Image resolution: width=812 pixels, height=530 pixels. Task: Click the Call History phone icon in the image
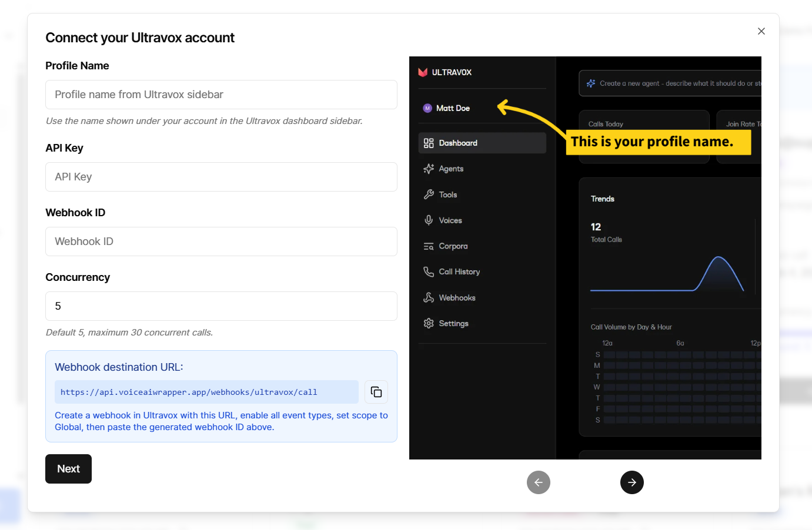(x=429, y=271)
